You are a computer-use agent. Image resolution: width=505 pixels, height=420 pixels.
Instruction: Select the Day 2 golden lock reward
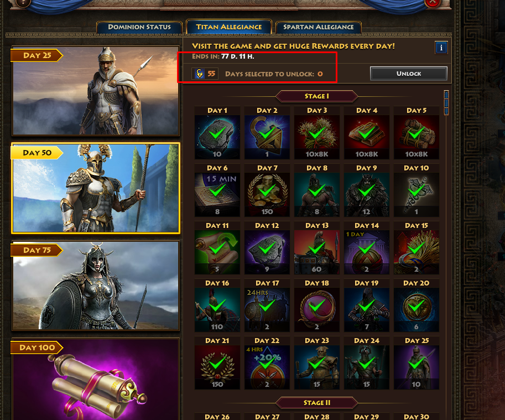pos(267,137)
